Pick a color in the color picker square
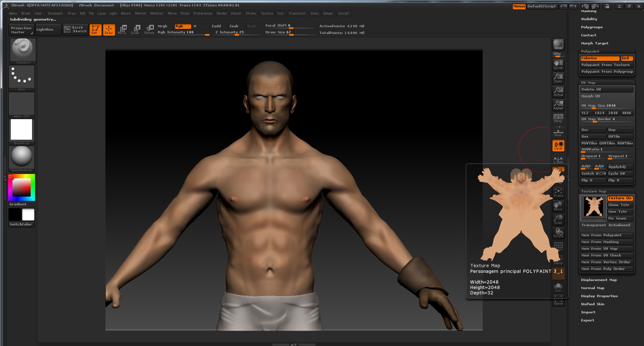 [22, 187]
